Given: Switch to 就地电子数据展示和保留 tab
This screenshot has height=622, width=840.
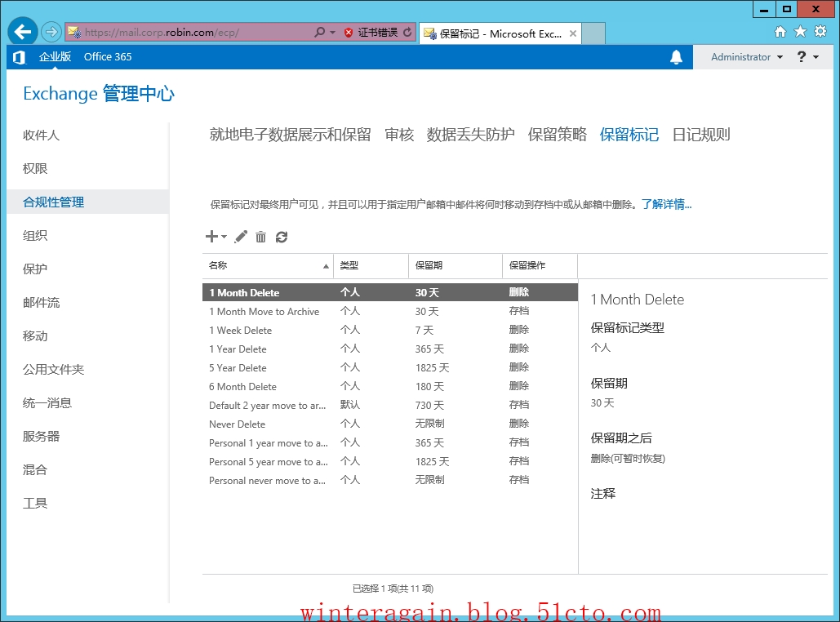Looking at the screenshot, I should click(x=291, y=135).
